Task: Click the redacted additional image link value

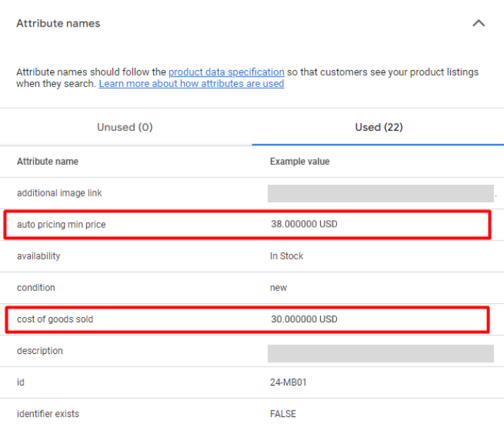Action: pos(380,193)
